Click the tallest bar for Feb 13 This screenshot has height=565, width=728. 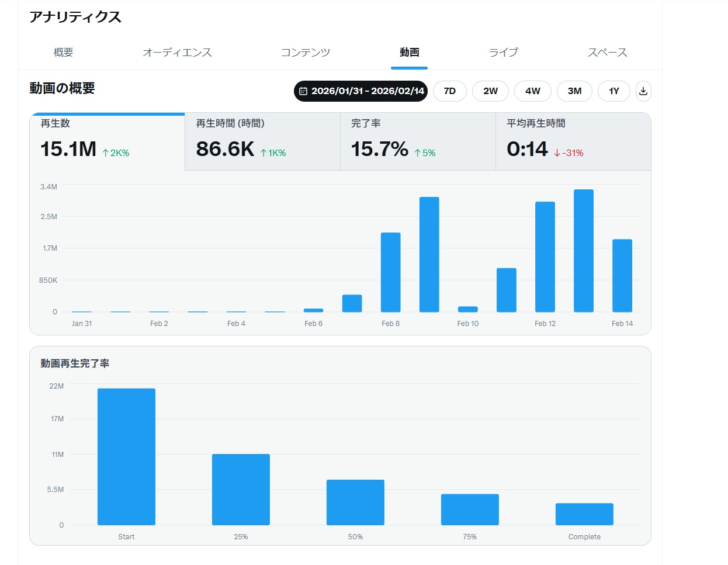[x=583, y=251]
